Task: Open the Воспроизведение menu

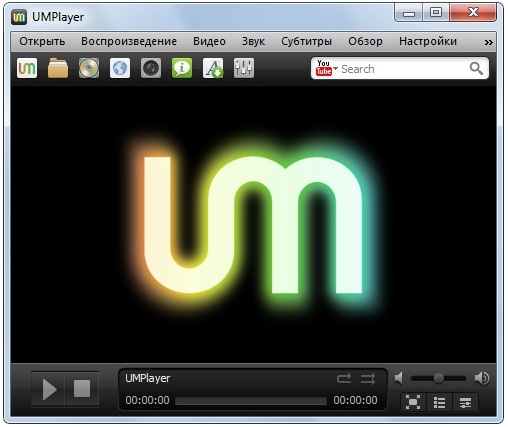Action: click(129, 41)
